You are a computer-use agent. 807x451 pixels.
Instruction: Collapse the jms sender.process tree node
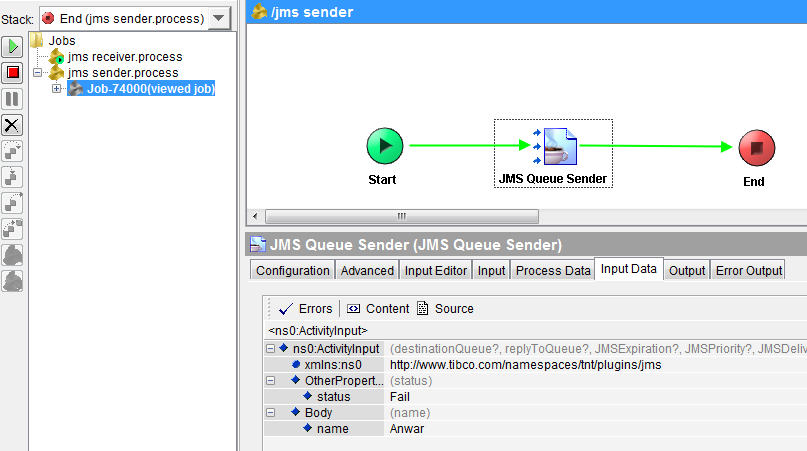(38, 73)
